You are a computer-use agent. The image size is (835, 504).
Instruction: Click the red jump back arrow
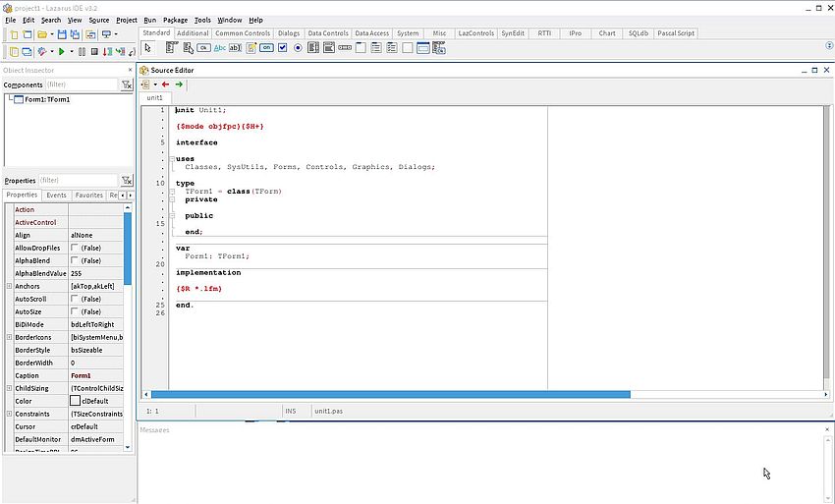point(165,84)
